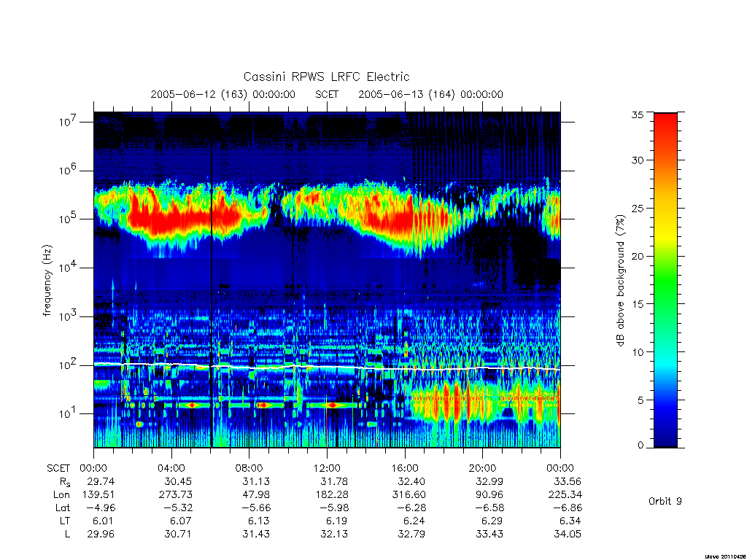
Task: Click the SCET time tick '12:00'
Action: [x=327, y=468]
